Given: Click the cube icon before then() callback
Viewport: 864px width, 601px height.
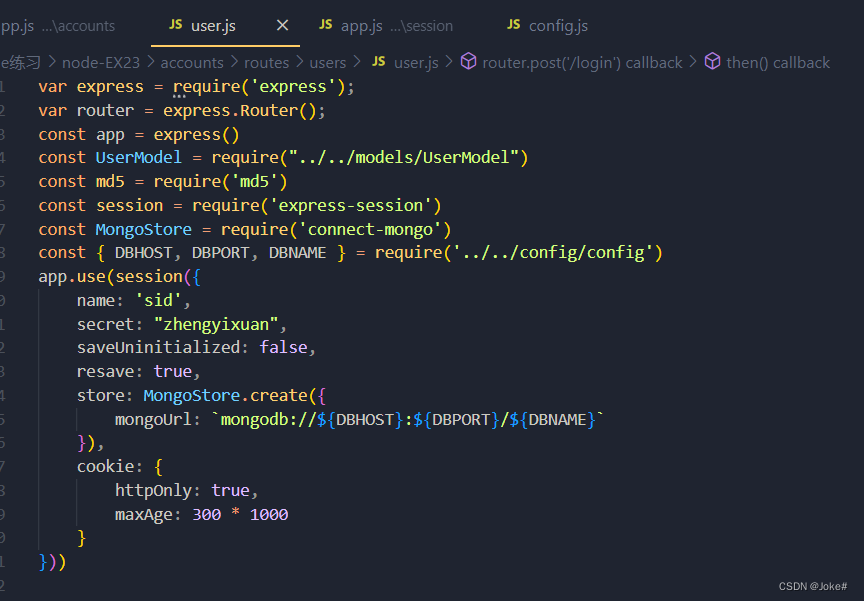Looking at the screenshot, I should (x=713, y=62).
